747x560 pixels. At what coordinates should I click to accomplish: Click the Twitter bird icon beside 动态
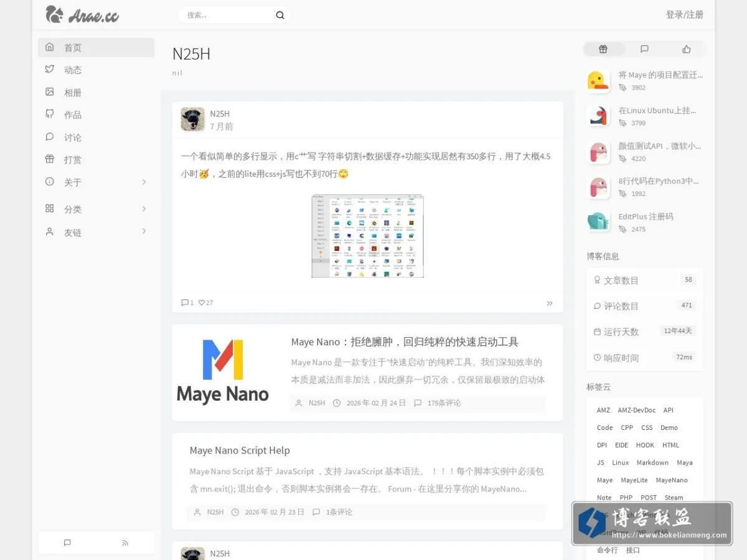pyautogui.click(x=50, y=69)
